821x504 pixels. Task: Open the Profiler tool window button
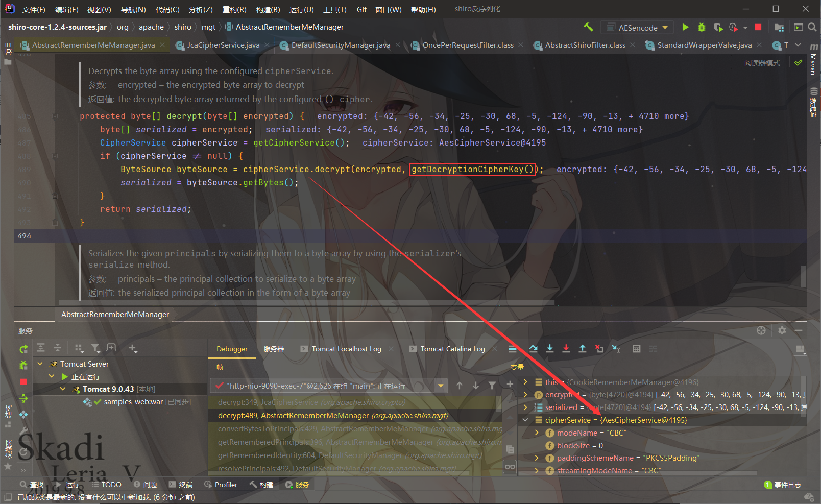tap(221, 485)
